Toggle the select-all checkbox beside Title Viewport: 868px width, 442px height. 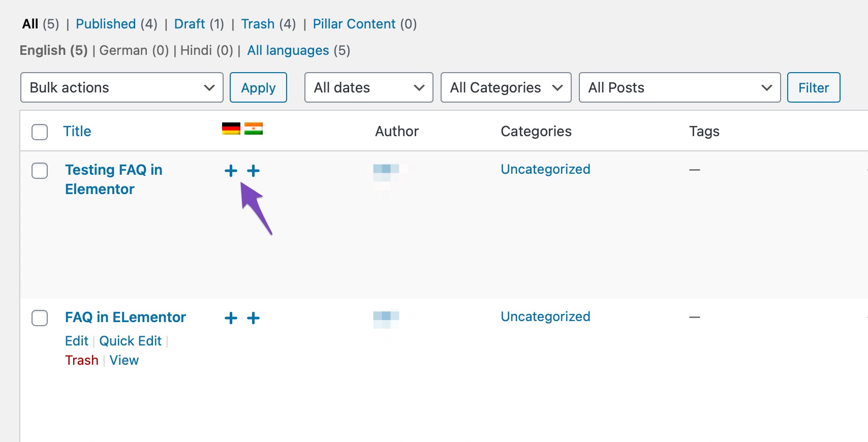coord(40,132)
